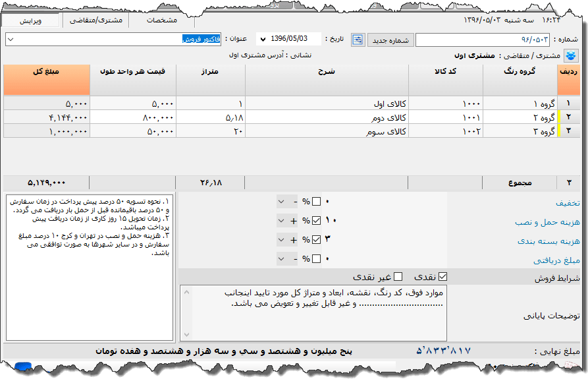Click the گروه ۳ color group cell
Image resolution: width=588 pixels, height=379 pixels.
pos(520,131)
